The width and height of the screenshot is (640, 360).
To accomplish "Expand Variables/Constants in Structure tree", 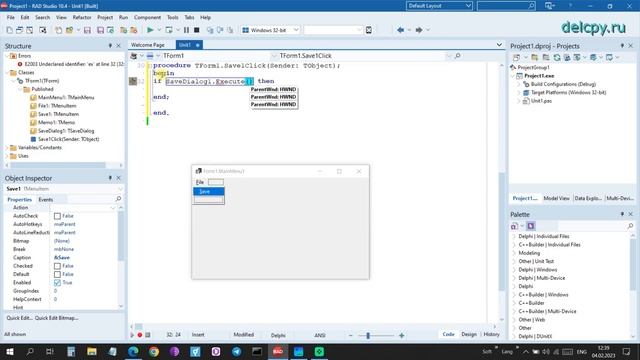I will click(7, 147).
